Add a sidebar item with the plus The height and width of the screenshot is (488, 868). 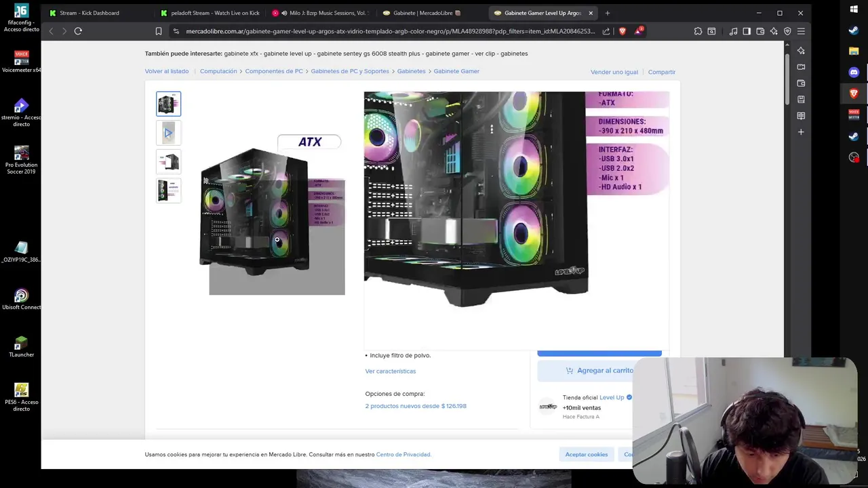pyautogui.click(x=801, y=132)
